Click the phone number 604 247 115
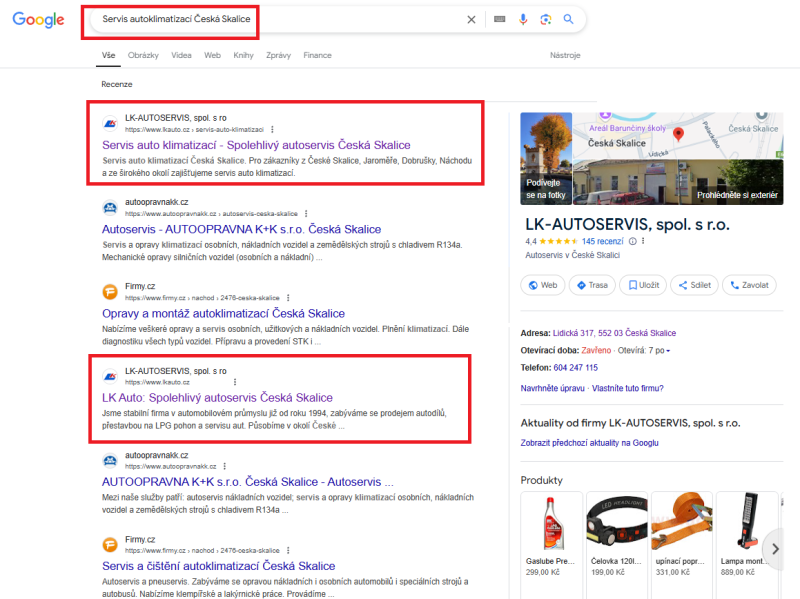The image size is (800, 599). (576, 368)
